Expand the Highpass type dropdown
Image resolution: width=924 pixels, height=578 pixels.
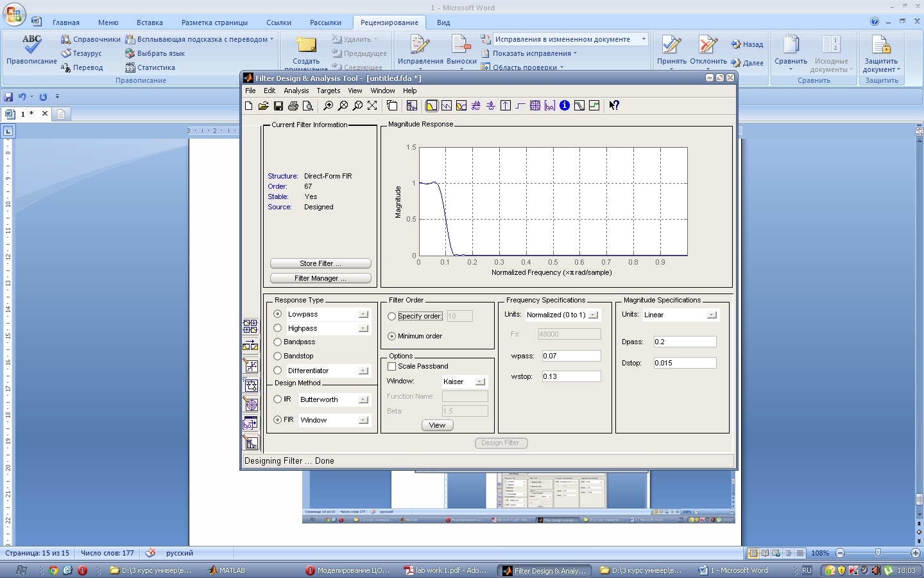click(363, 329)
